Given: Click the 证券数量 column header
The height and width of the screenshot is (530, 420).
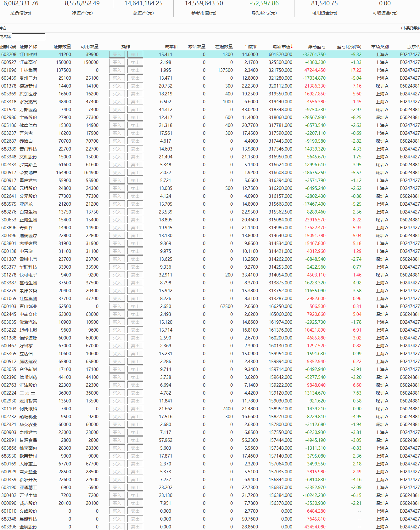Looking at the screenshot, I should pyautogui.click(x=62, y=47).
